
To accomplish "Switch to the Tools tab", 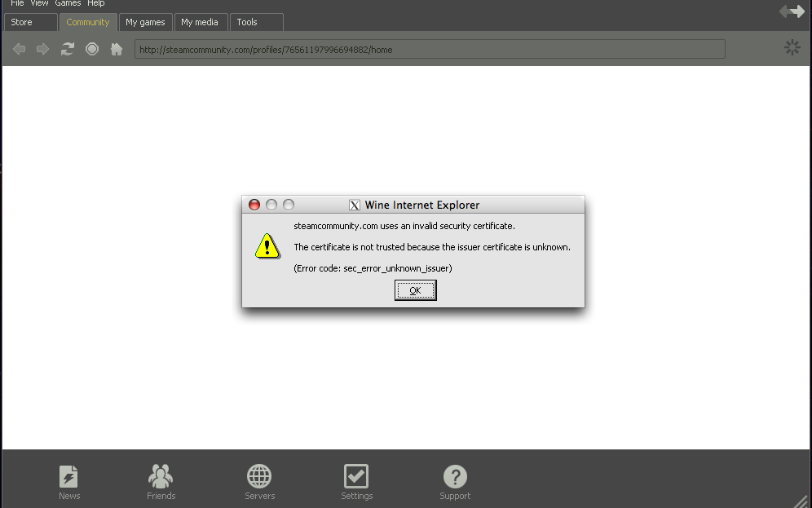I will tap(256, 22).
